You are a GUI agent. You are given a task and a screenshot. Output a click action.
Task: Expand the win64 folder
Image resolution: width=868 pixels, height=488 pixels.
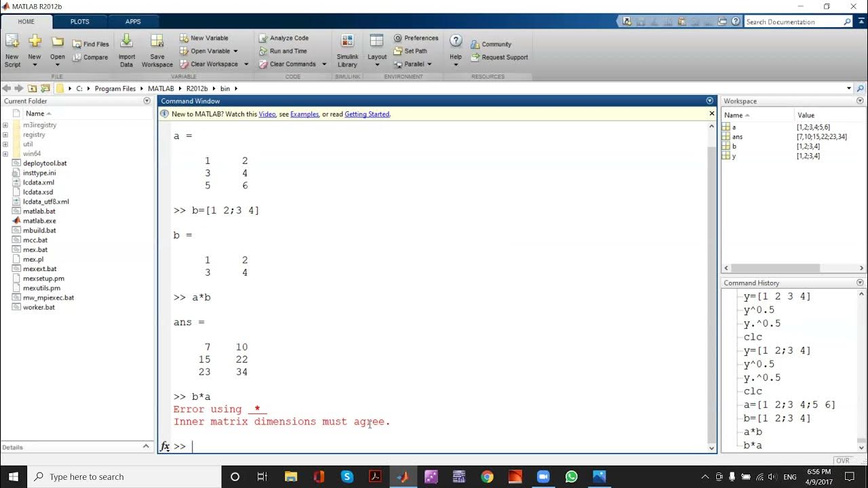tap(5, 154)
